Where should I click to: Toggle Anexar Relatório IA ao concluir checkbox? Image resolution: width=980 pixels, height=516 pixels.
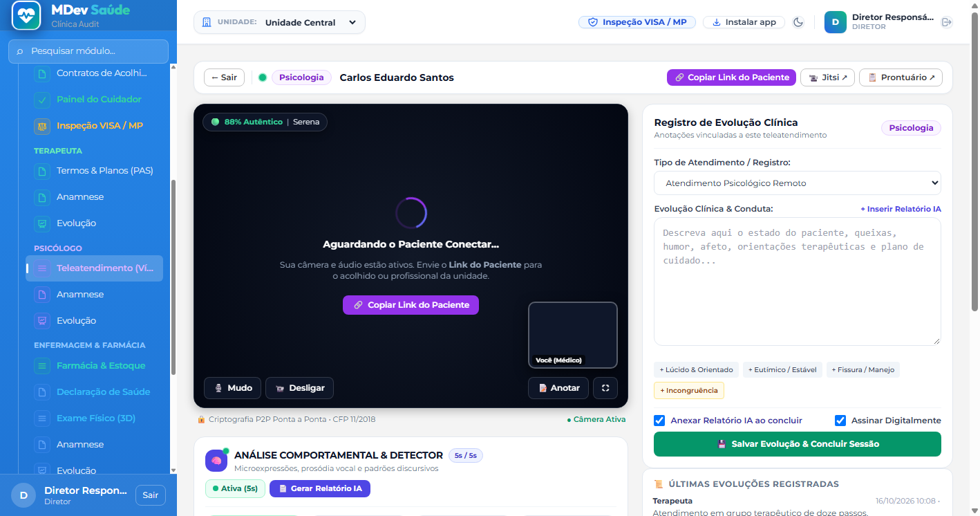pos(659,421)
